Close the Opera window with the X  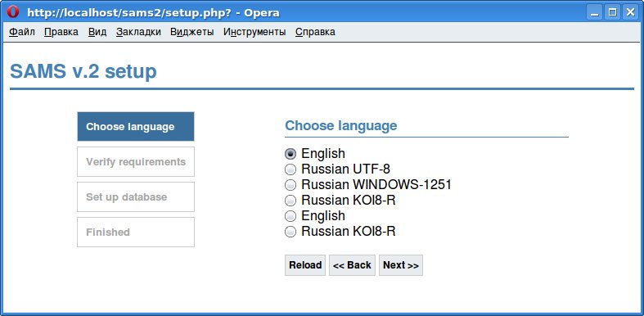(x=630, y=13)
